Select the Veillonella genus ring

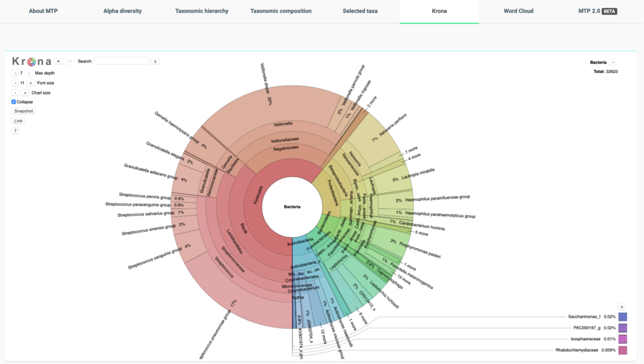(x=283, y=124)
